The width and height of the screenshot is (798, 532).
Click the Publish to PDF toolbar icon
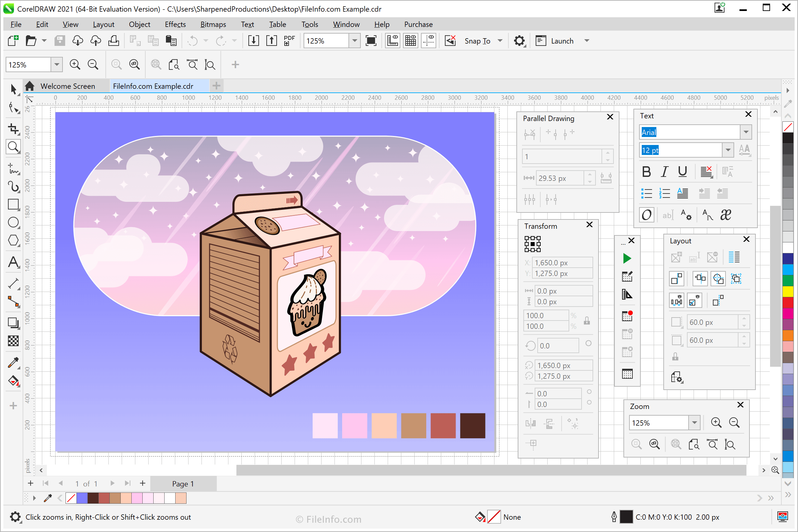point(289,40)
